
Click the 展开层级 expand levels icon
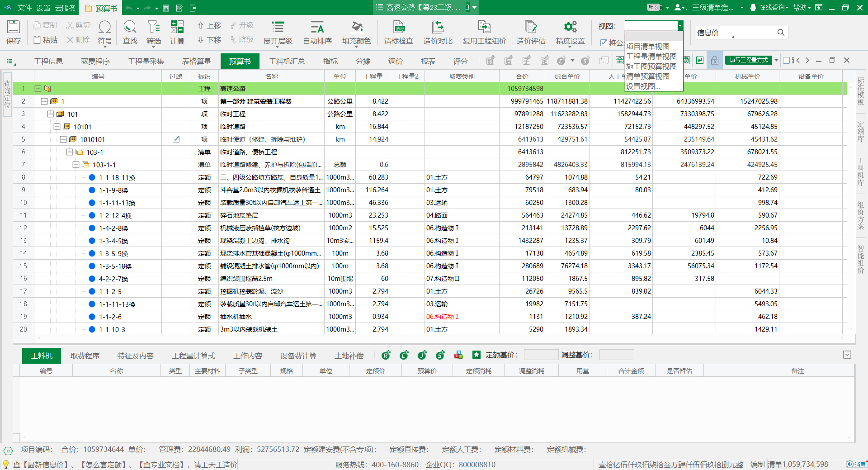point(278,27)
